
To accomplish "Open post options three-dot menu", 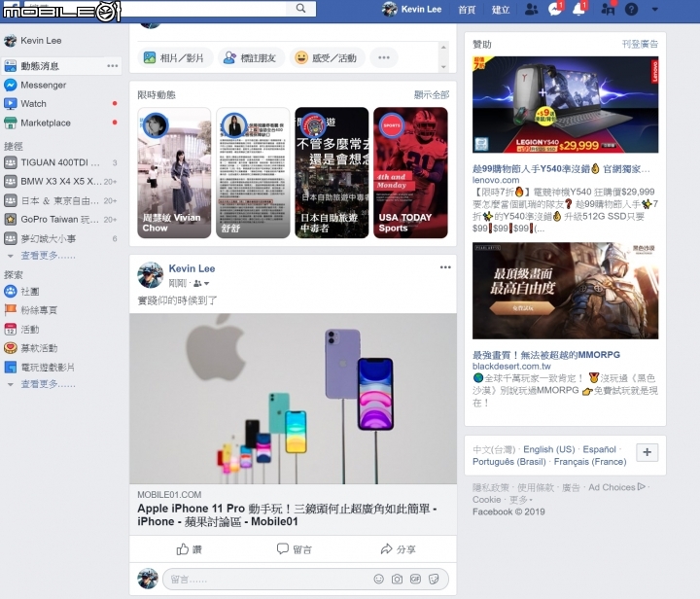I will 445,267.
